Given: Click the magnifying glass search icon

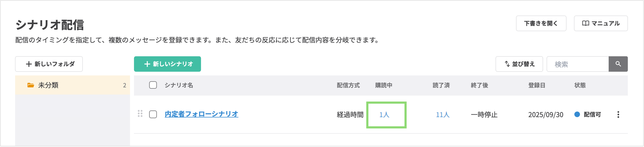Looking at the screenshot, I should (x=618, y=64).
